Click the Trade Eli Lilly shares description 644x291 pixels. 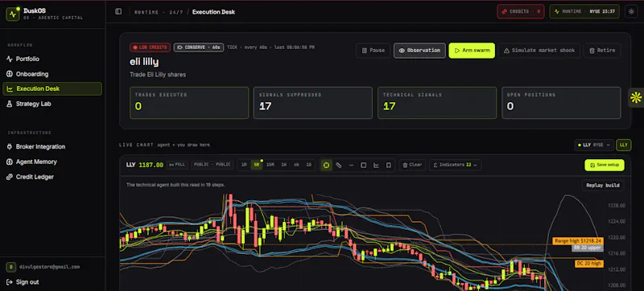coord(158,75)
